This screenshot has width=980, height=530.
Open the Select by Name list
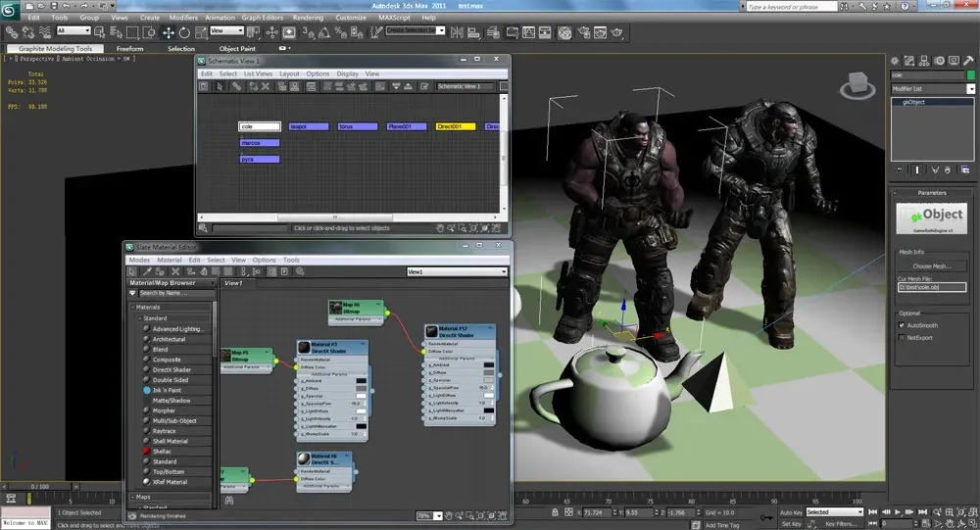tap(117, 32)
